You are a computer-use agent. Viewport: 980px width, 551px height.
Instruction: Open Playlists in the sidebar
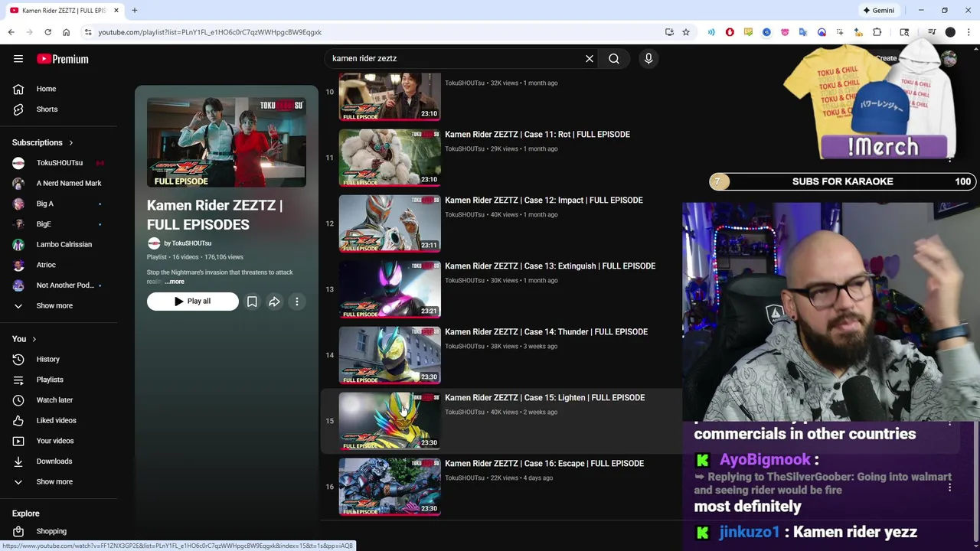pos(50,380)
